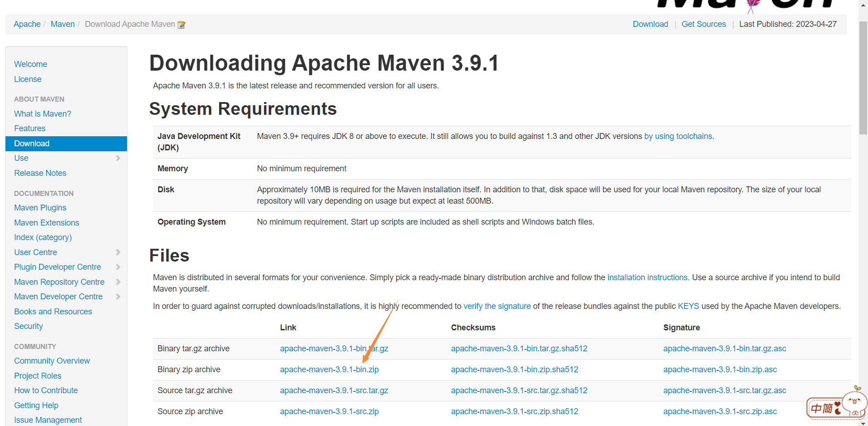
Task: Click the vertical scrollbar thumb
Action: [863, 77]
